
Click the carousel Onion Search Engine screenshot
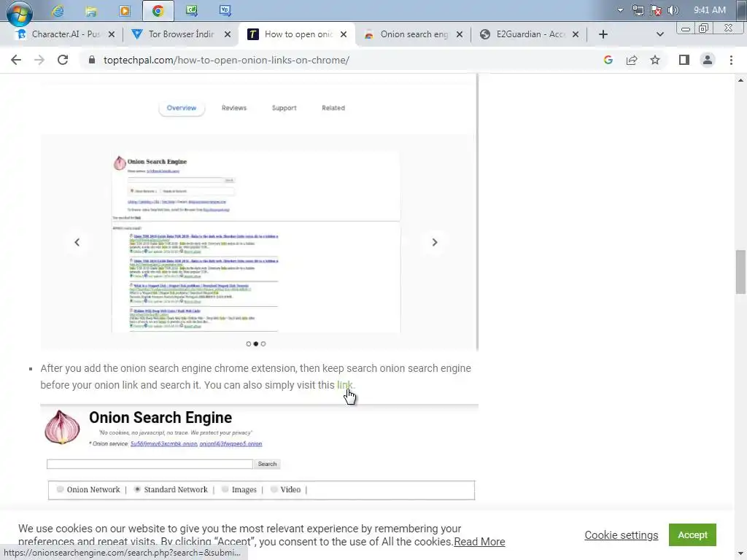click(x=256, y=242)
